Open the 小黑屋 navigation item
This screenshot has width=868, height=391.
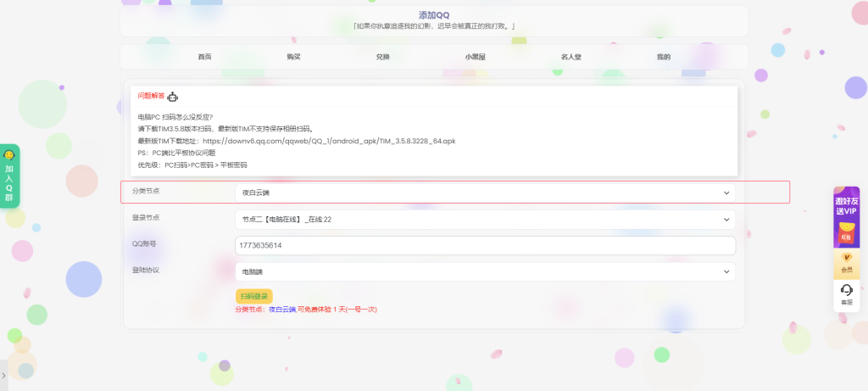[x=475, y=57]
